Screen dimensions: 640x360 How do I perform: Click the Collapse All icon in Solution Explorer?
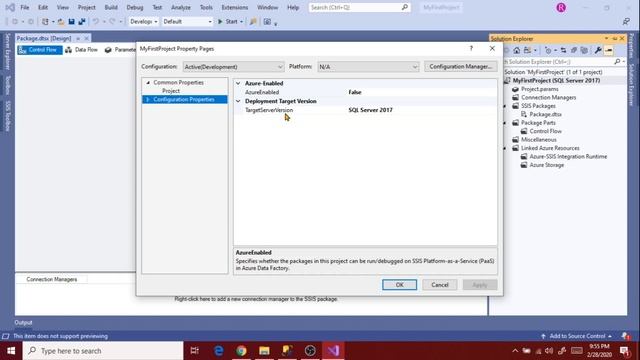click(574, 50)
